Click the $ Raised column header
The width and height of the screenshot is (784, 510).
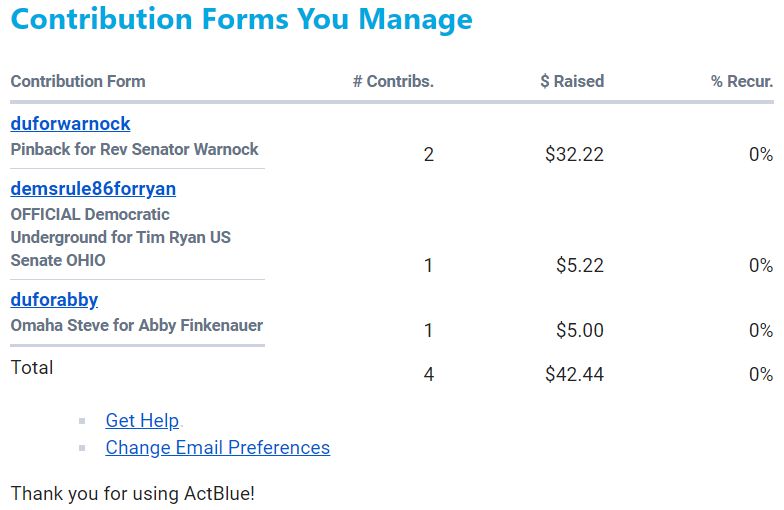coord(572,82)
